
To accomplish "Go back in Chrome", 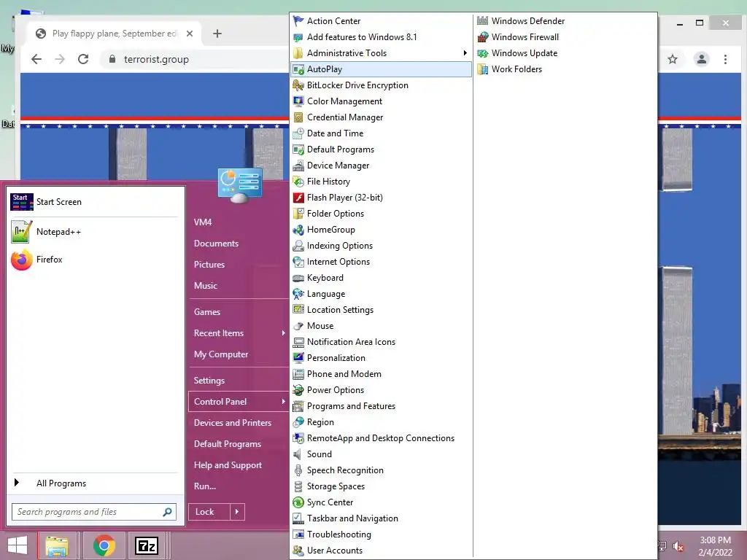I will (36, 59).
